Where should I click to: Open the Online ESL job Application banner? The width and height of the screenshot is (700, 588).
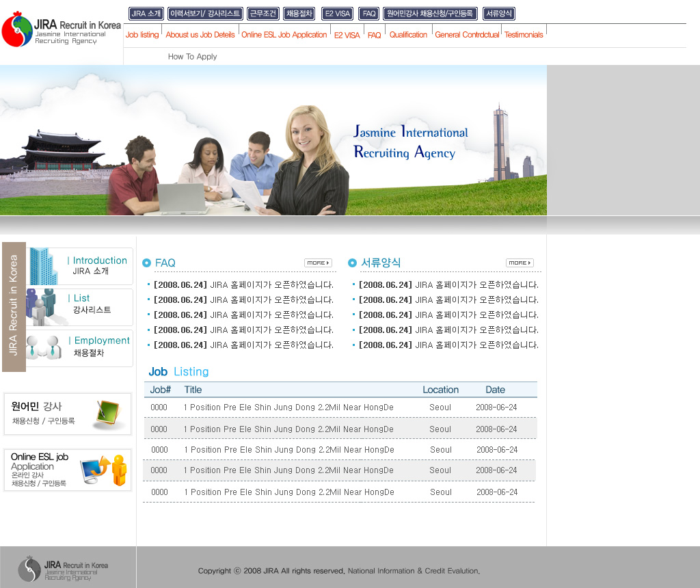point(68,470)
